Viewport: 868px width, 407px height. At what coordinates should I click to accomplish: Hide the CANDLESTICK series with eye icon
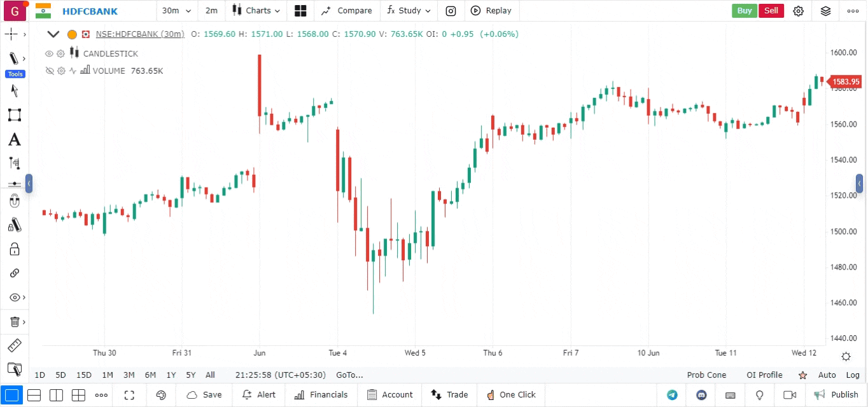pyautogui.click(x=49, y=53)
